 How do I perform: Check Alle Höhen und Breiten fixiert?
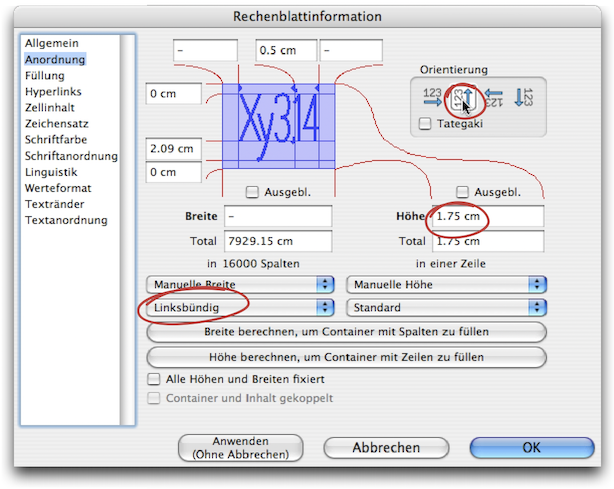point(155,380)
